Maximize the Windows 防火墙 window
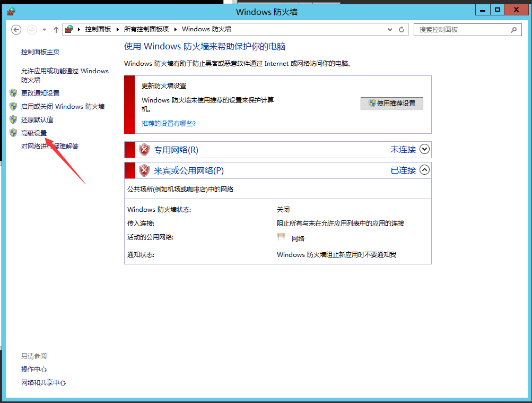This screenshot has height=403, width=532. 497,10
